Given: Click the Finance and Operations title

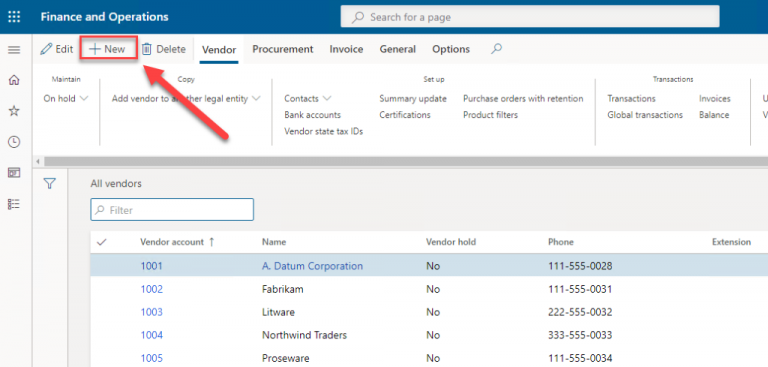Looking at the screenshot, I should click(104, 17).
